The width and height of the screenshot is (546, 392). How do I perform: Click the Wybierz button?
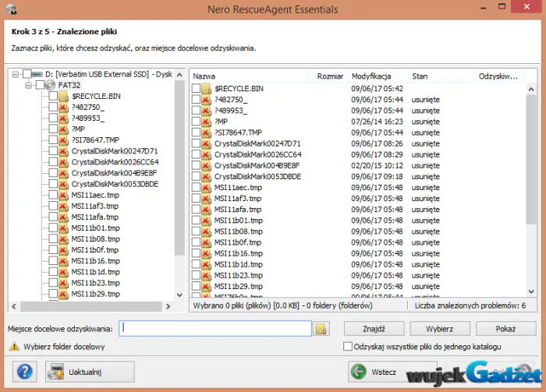(440, 329)
